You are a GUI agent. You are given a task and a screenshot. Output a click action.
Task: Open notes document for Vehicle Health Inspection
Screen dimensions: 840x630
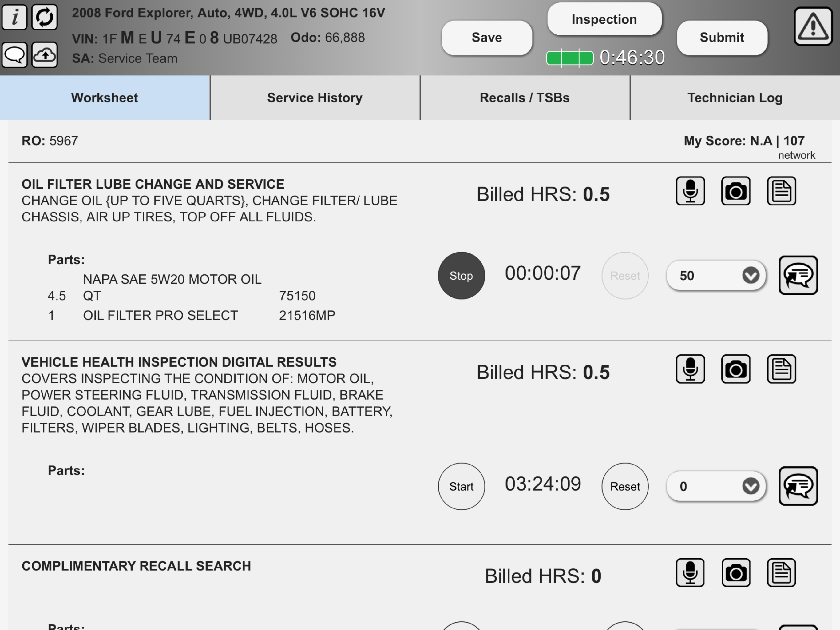pos(782,369)
